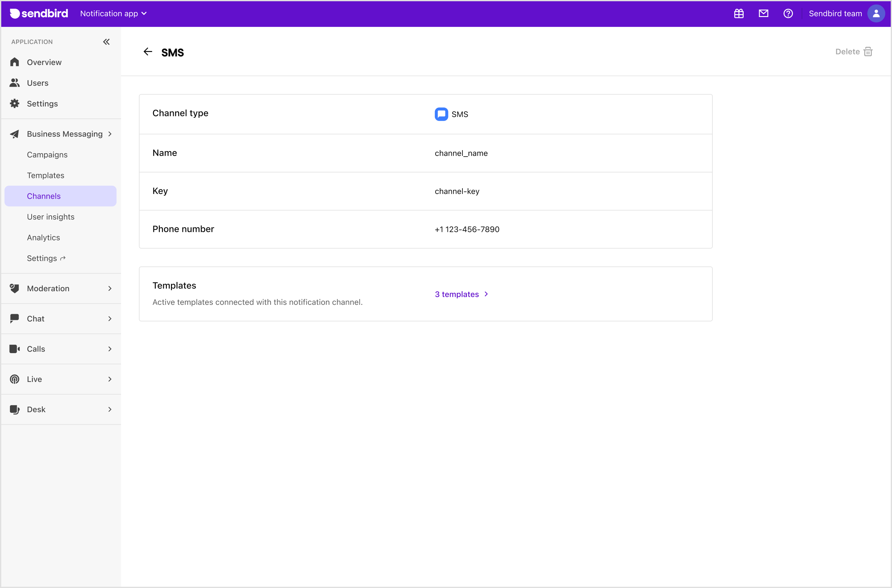Collapse the application sidebar

[x=106, y=42]
